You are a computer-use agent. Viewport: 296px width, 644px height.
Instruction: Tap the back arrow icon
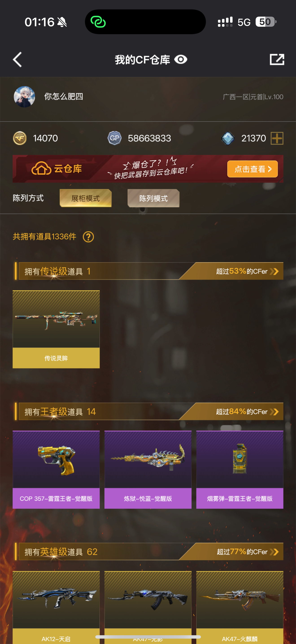pos(17,60)
